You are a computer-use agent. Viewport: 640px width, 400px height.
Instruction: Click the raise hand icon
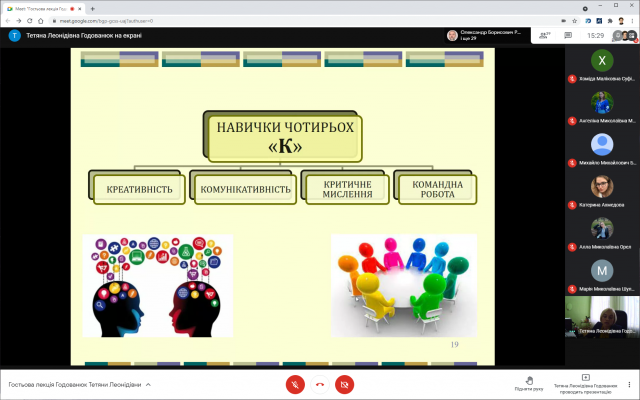pos(529,381)
